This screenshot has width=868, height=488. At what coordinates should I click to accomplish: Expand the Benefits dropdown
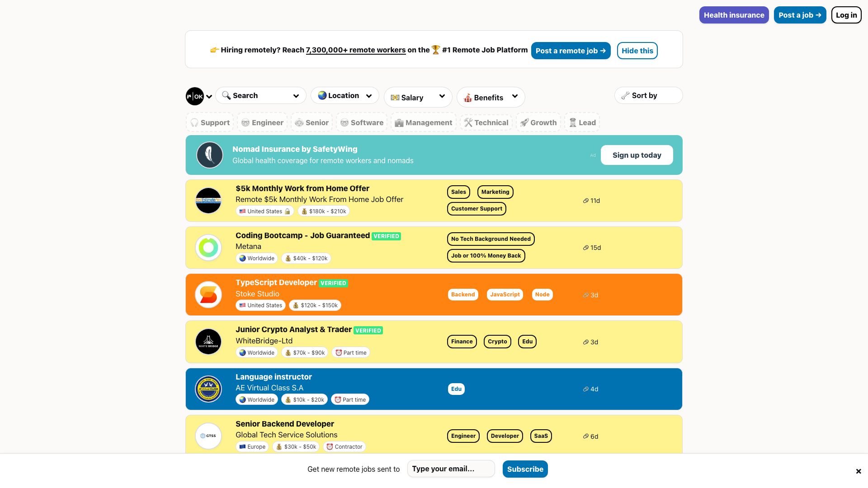tap(491, 97)
